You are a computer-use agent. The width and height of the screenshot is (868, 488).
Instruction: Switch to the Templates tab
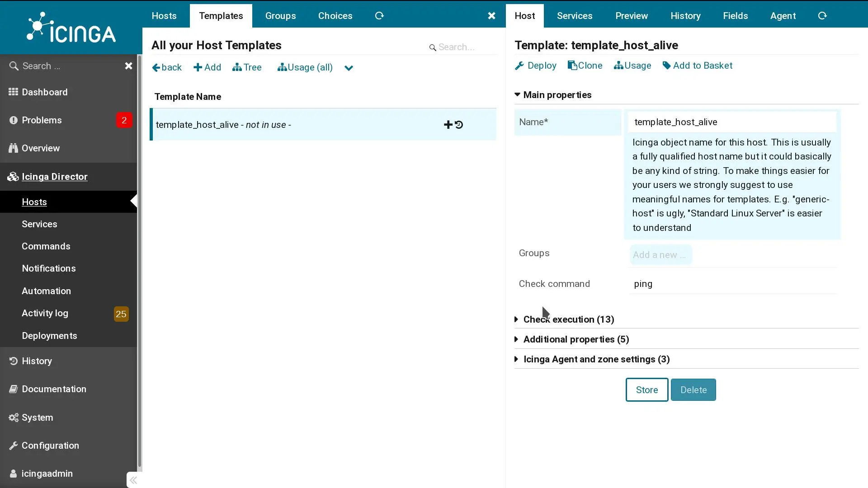(221, 16)
